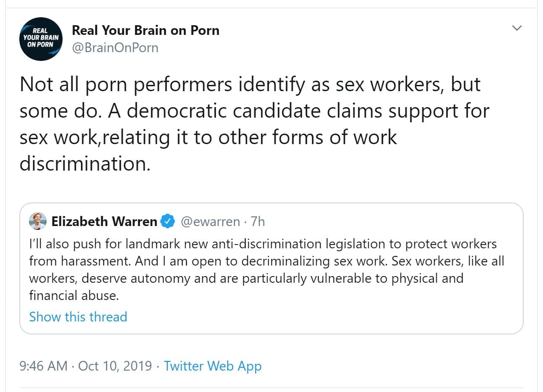
Task: Click the word "discrimination." ending the main tweet
Action: [85, 163]
